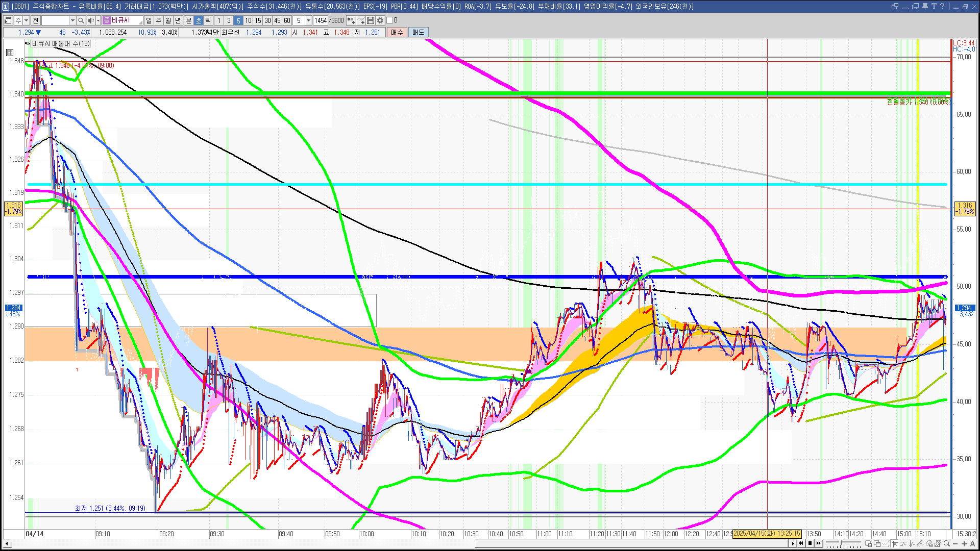Switch to 일 (daily) chart period
The image size is (980, 551).
point(149,20)
